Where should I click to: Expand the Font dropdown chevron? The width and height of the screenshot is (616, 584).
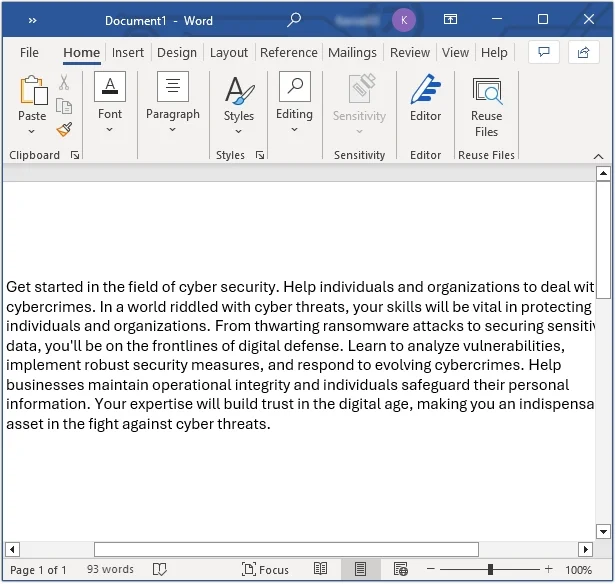(110, 130)
